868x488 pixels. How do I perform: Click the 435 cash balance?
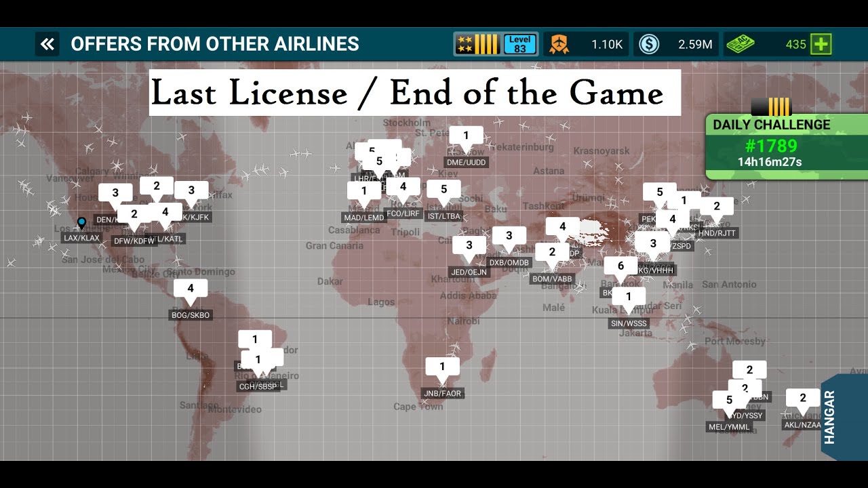click(796, 45)
